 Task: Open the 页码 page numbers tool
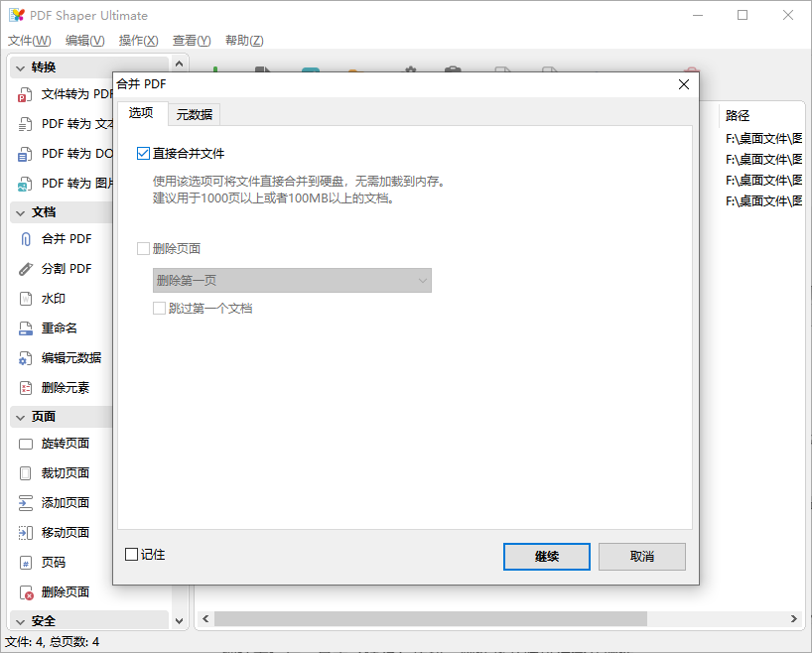(x=50, y=562)
